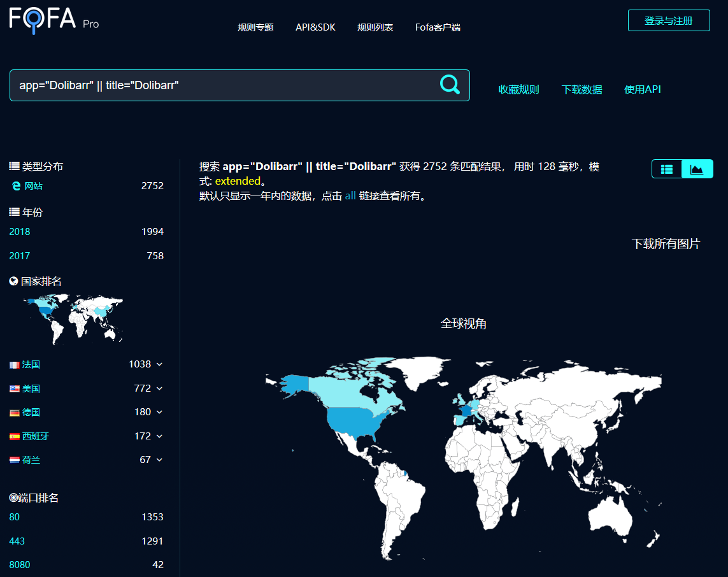Open the API&SDK menu item

coord(315,27)
